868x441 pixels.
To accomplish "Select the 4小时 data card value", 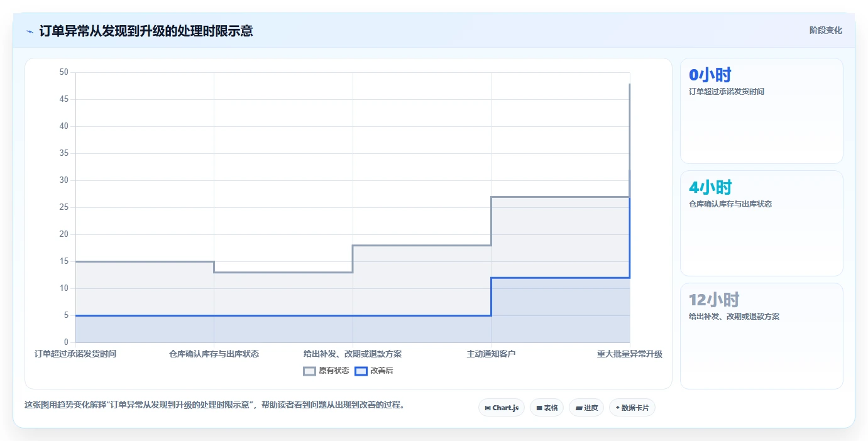I will [710, 188].
